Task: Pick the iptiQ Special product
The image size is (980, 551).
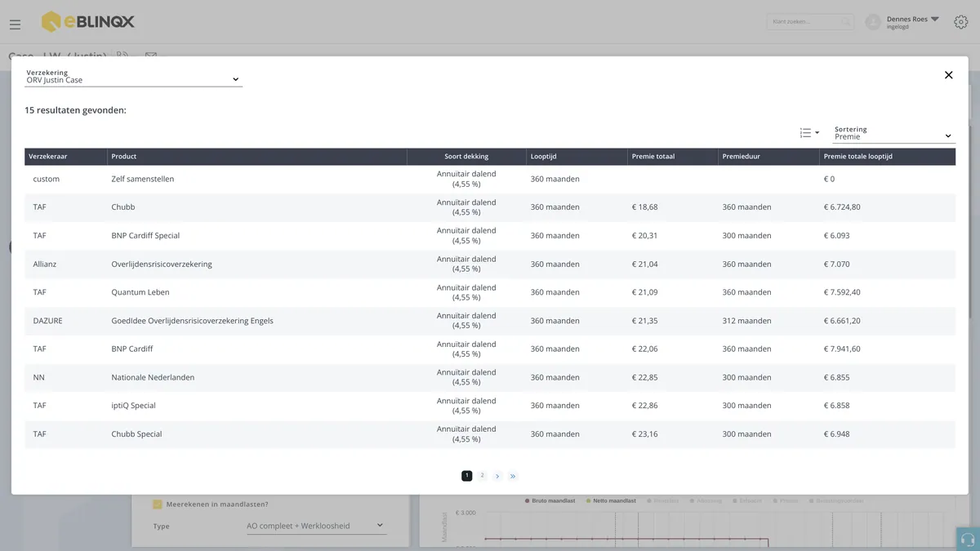Action: coord(490,406)
